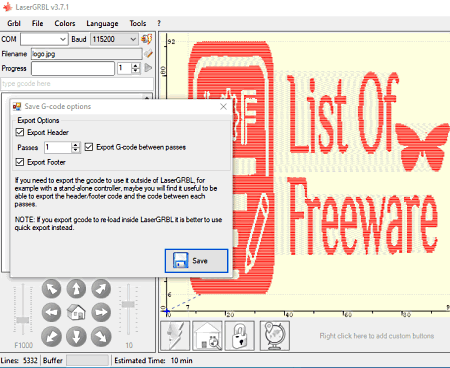Click the Passes number input field
450x368 pixels.
tap(58, 147)
